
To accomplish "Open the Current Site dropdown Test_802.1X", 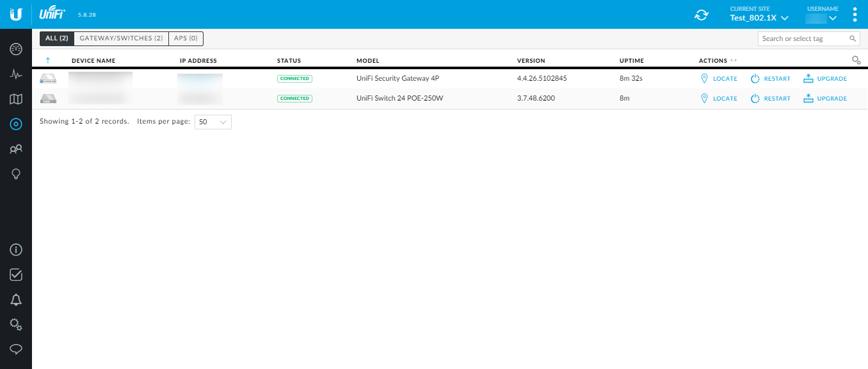I will tap(759, 17).
